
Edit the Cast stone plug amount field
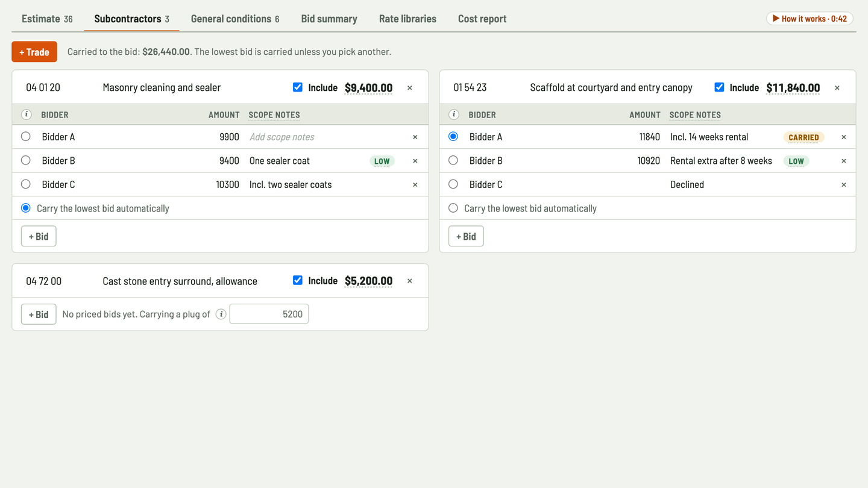point(269,314)
